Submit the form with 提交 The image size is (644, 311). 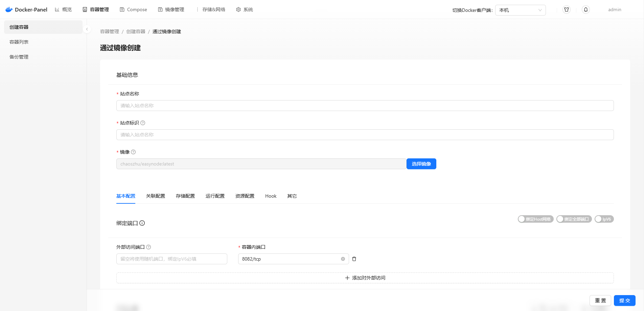[x=624, y=301]
